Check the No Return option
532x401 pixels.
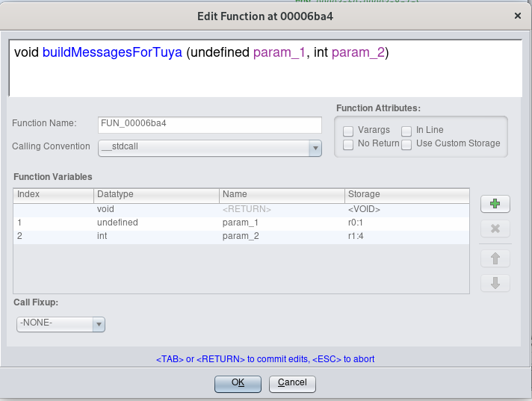(348, 144)
